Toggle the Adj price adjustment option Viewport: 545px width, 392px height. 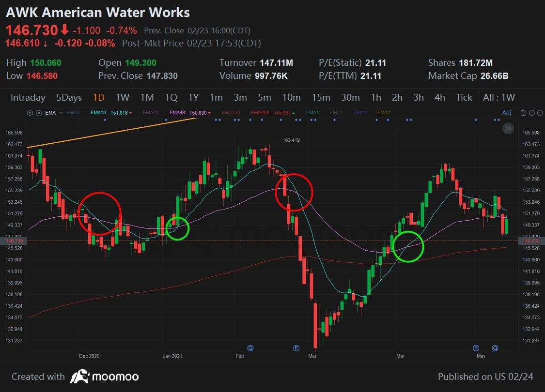(506, 113)
